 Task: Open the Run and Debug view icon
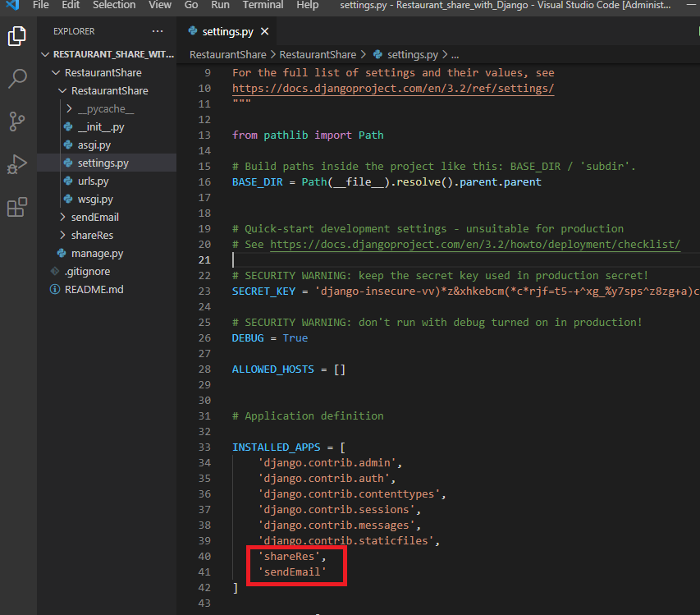point(17,164)
